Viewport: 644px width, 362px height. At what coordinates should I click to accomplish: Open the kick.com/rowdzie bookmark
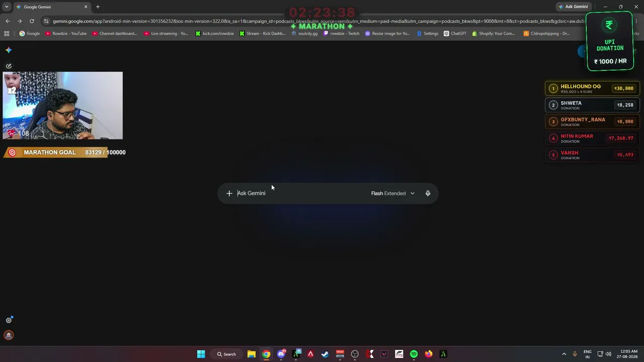pos(215,34)
